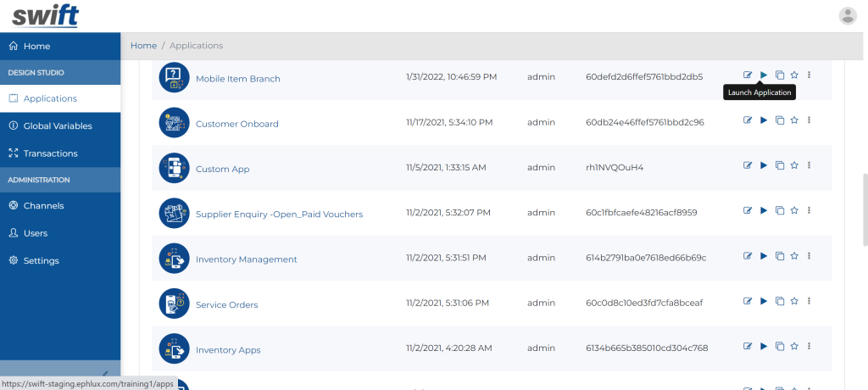Favorite the Supplier Enquiry app with star
Image resolution: width=868 pixels, height=390 pixels.
[794, 210]
